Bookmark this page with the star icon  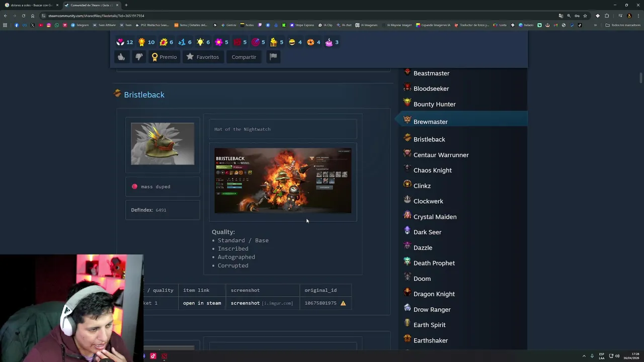[585, 16]
